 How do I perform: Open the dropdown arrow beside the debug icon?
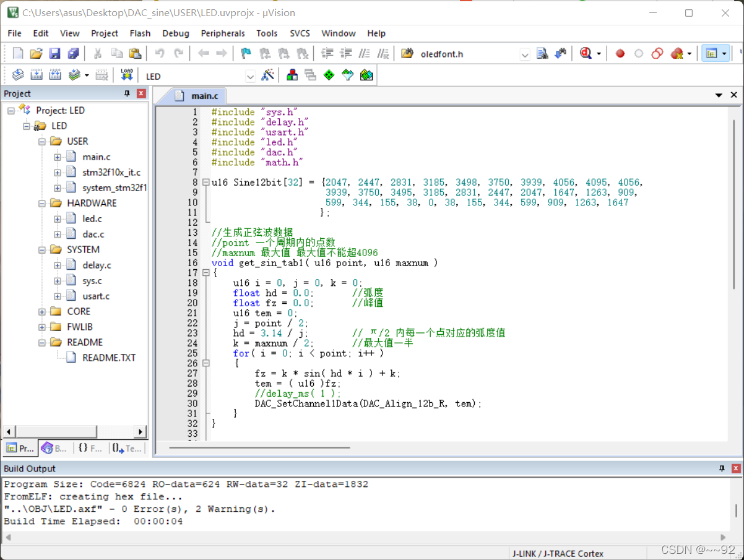pyautogui.click(x=599, y=54)
